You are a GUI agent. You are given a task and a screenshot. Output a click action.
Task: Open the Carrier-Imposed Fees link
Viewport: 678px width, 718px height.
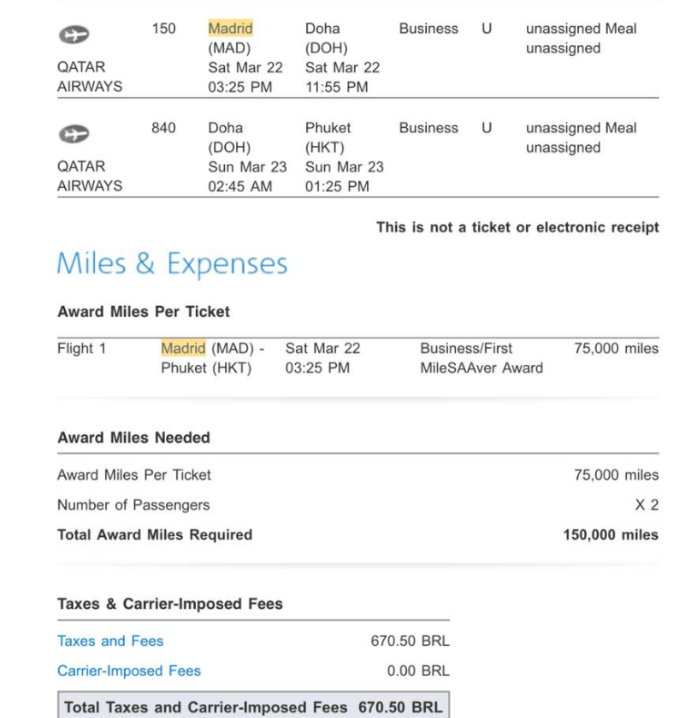click(x=129, y=671)
